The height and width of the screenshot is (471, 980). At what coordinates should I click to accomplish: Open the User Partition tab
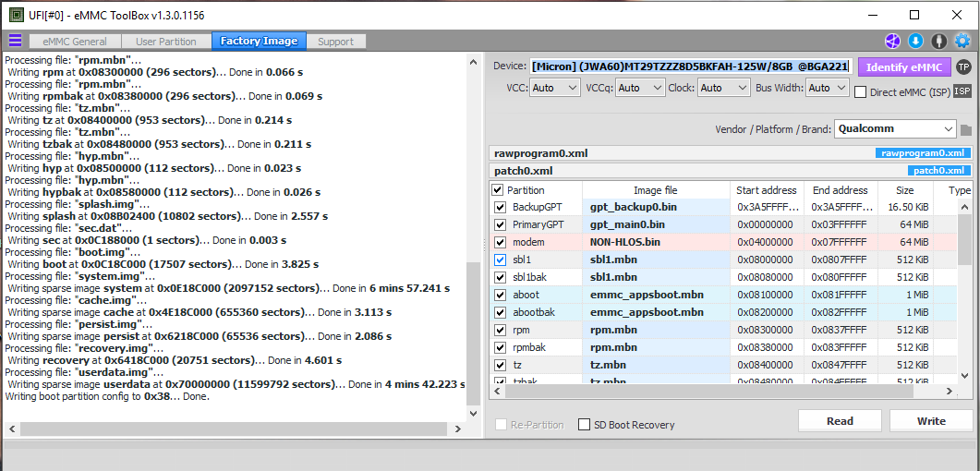(166, 42)
